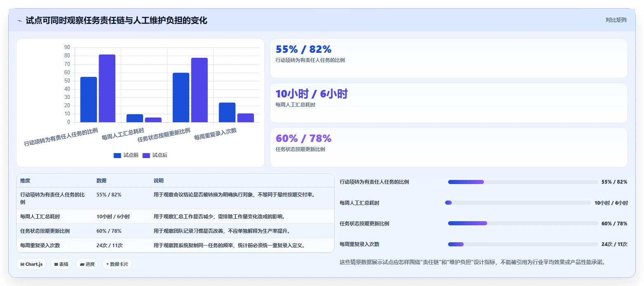Open the 60% / 78% data card

click(448, 147)
